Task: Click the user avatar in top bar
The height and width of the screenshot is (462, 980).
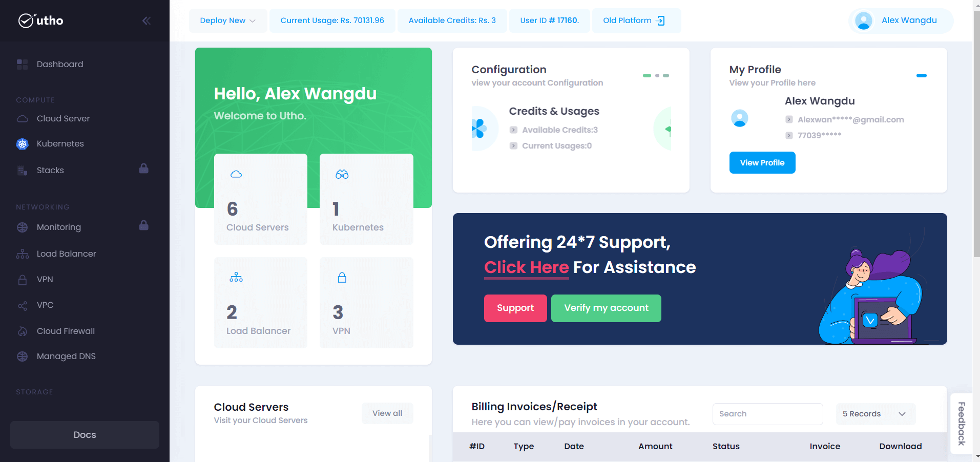Action: point(864,21)
